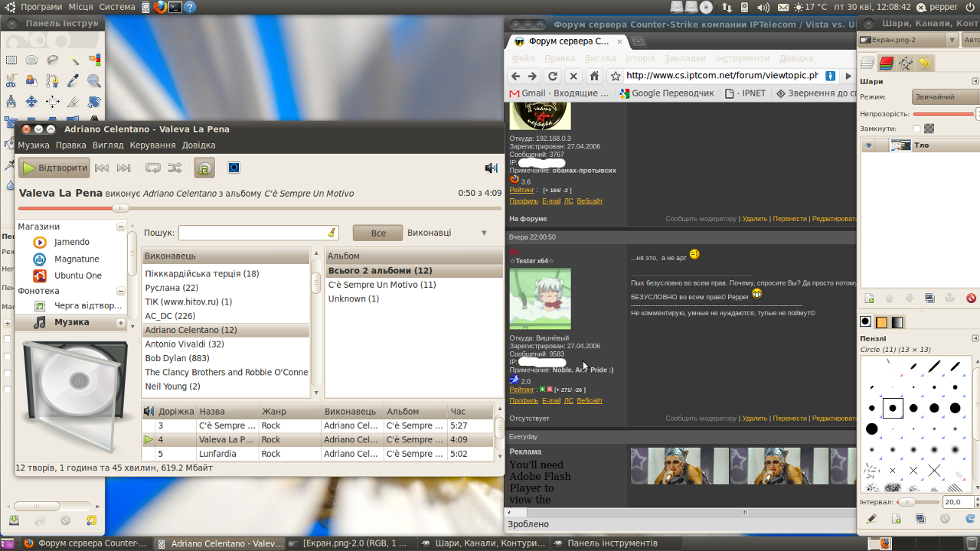Select Lunfardia track row

coord(318,454)
